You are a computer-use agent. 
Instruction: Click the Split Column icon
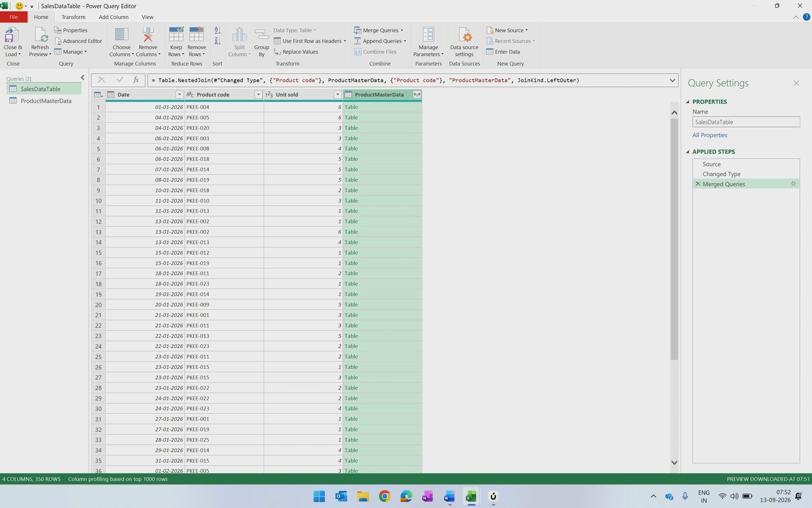[239, 35]
